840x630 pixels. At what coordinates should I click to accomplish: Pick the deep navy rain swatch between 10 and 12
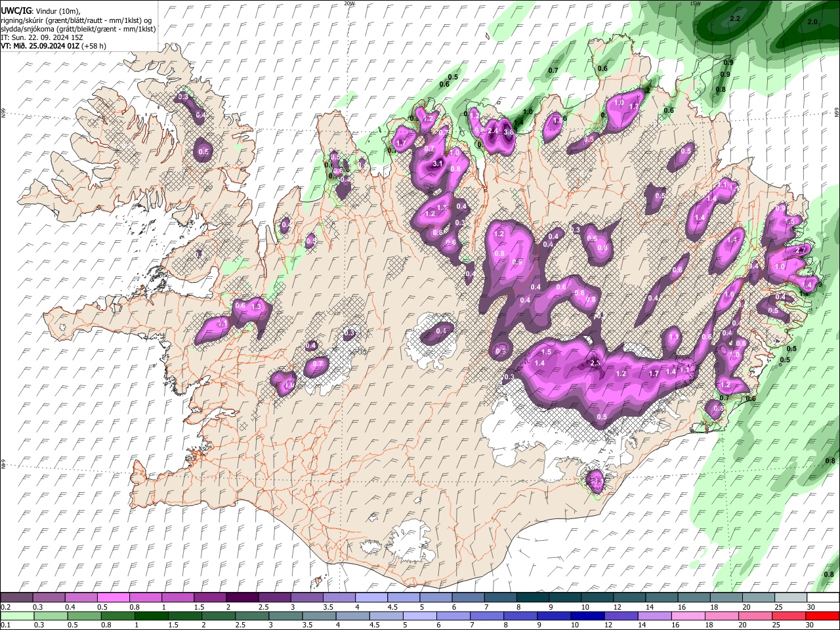pyautogui.click(x=588, y=616)
